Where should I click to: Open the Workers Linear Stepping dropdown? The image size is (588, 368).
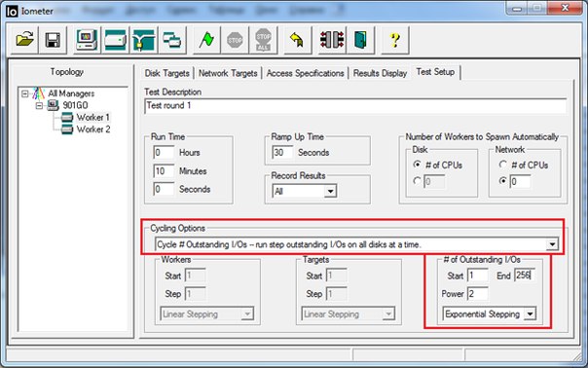(247, 314)
